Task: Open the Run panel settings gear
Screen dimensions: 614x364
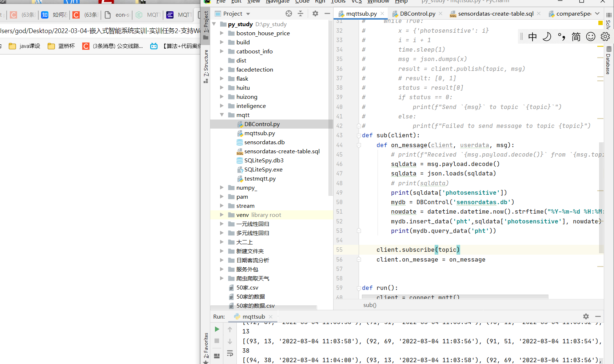Action: (586, 316)
